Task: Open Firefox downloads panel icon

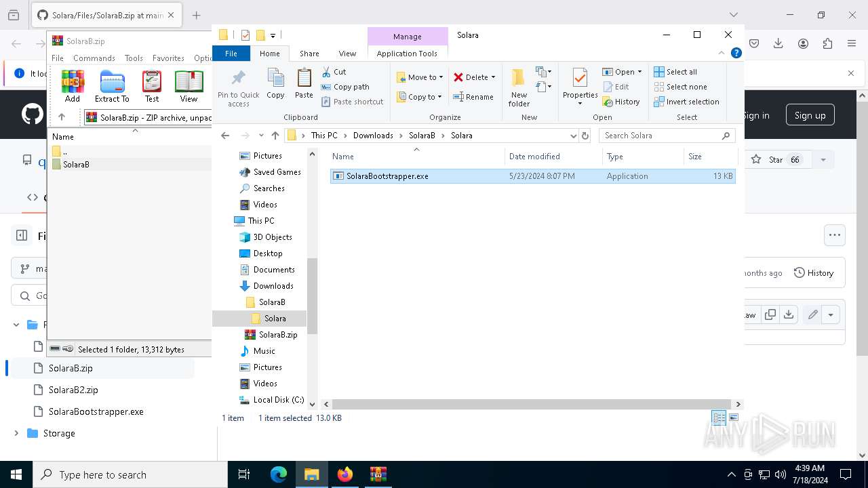Action: click(x=778, y=43)
